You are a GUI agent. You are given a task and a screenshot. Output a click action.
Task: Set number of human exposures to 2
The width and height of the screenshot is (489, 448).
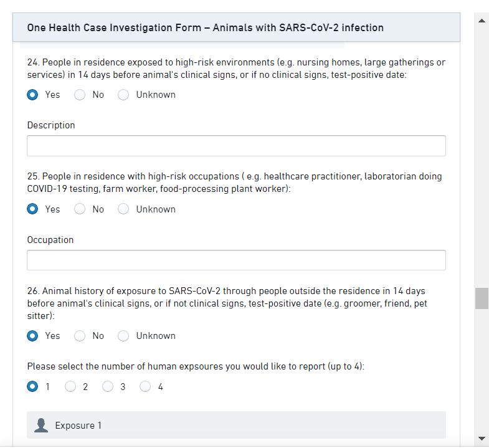(70, 387)
